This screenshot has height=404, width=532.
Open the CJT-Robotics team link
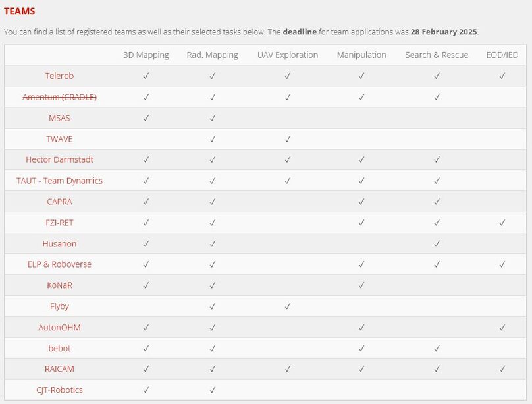(x=59, y=390)
